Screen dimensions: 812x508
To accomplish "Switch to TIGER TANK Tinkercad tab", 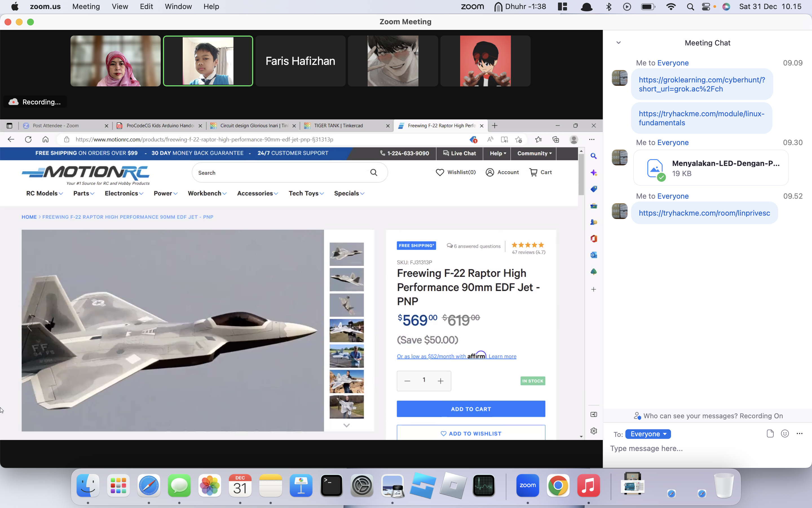I will pos(347,126).
